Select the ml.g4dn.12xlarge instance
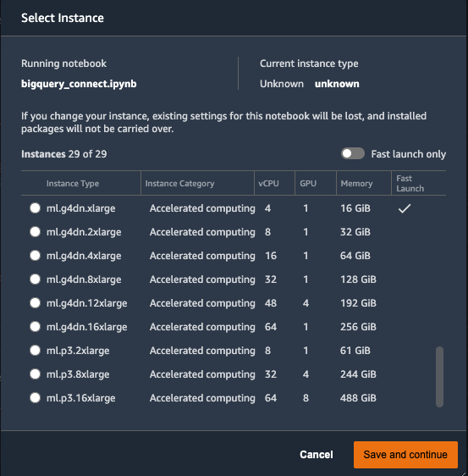The image size is (468, 476). (36, 303)
